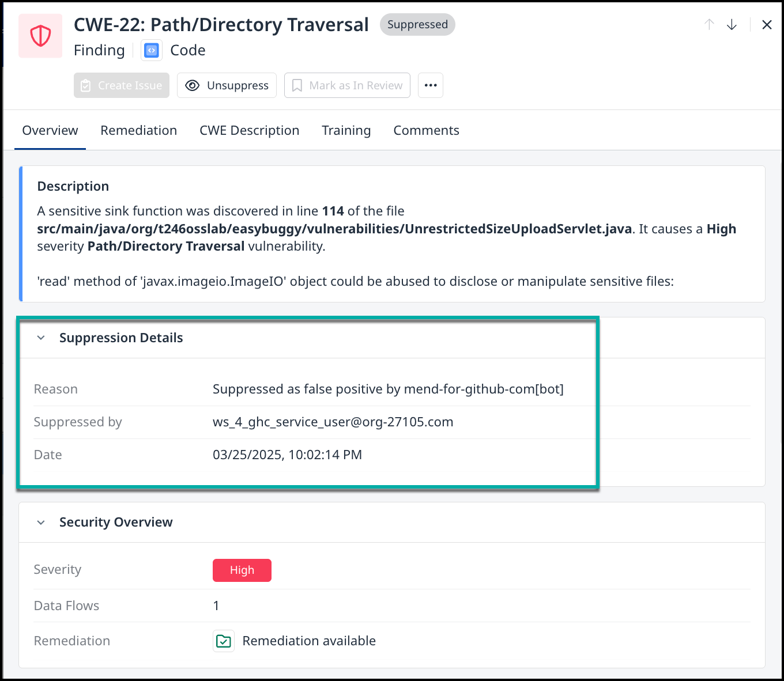Switch to the Remediation tab

click(x=138, y=131)
